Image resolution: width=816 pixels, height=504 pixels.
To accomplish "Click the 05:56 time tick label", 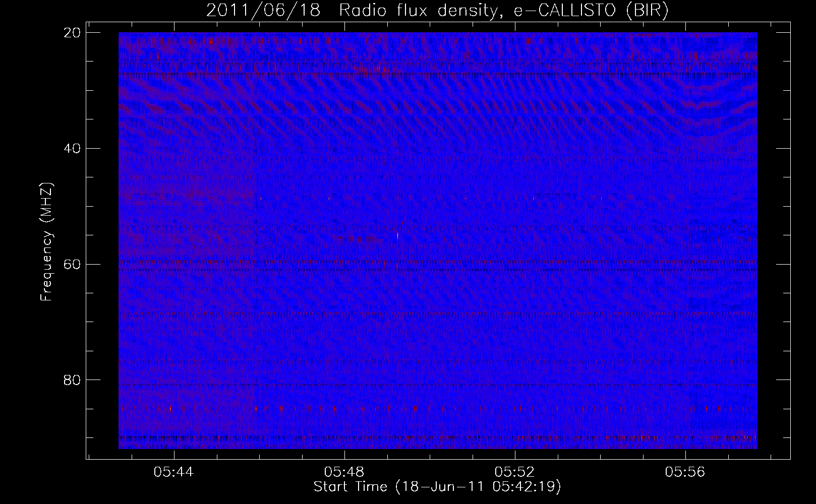I will pos(685,472).
